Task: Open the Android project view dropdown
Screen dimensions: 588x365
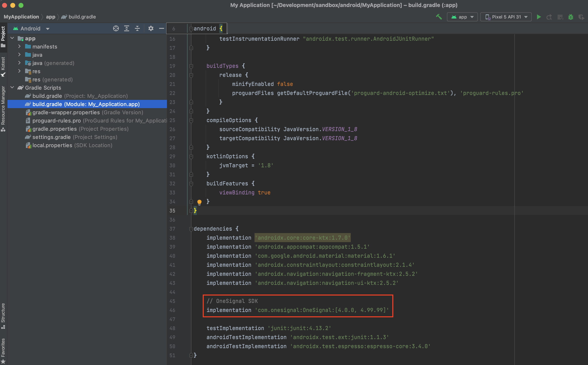Action: [31, 29]
